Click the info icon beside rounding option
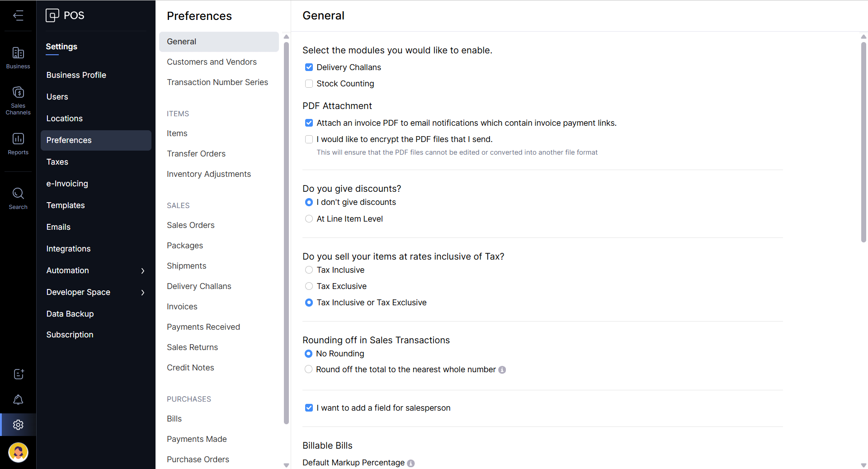 502,370
